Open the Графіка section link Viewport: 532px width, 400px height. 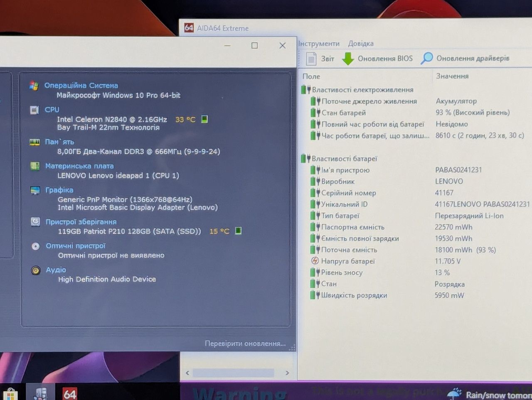59,190
